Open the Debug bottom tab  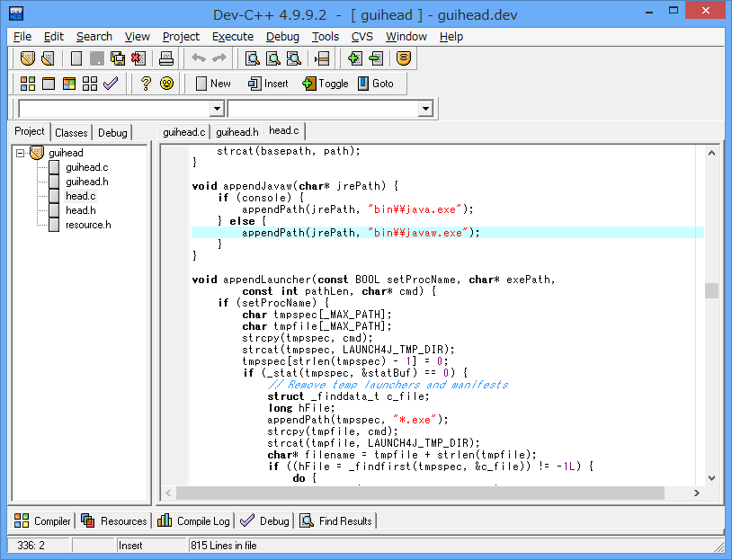click(x=264, y=520)
